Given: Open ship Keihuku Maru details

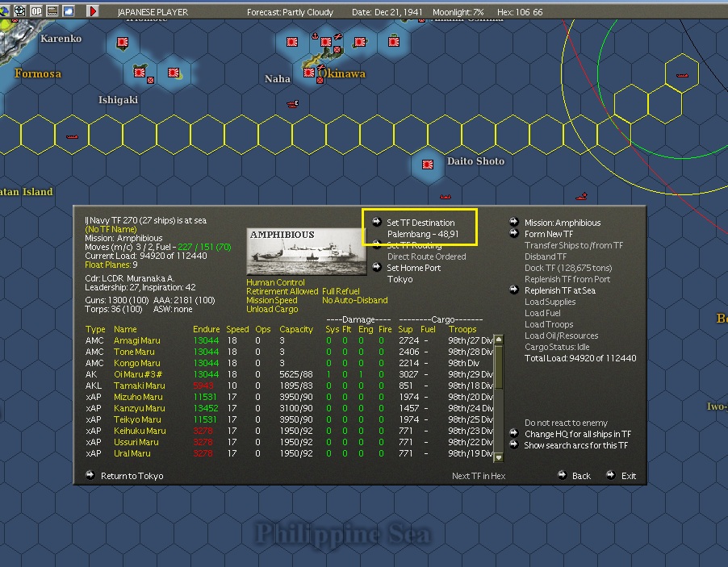Looking at the screenshot, I should [x=140, y=431].
